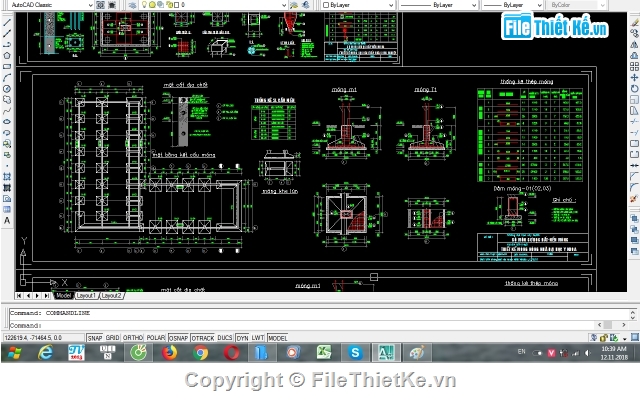The image size is (640, 400).
Task: Select the Explode modify tool
Action: [x=634, y=199]
